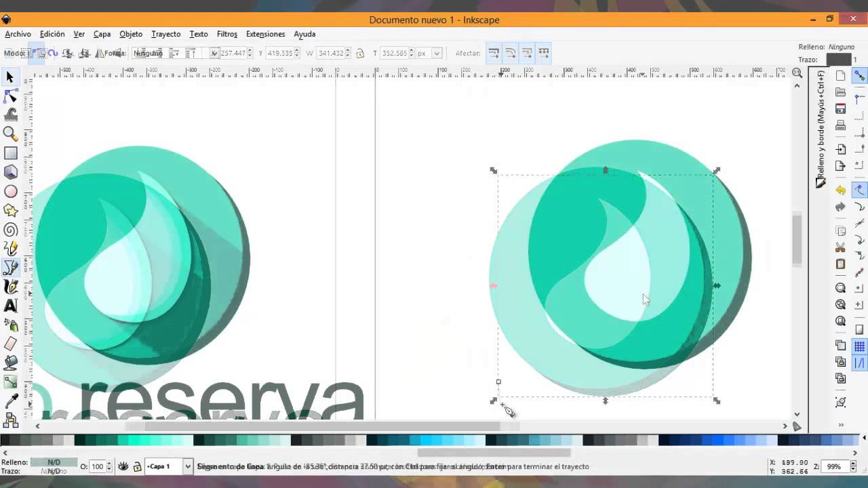The image size is (868, 488).
Task: Expand more commands bar chevron
Action: pos(841,425)
